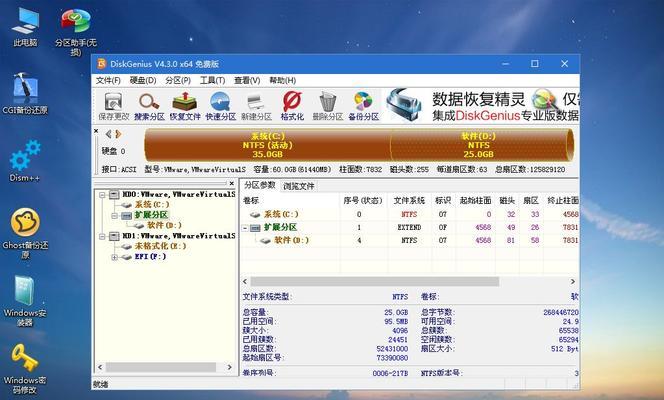Click the 卷标 column header

pos(290,200)
